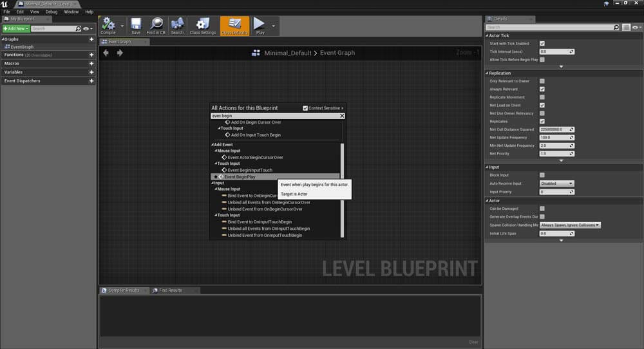
Task: Select Add On Input Touch Begin action
Action: tap(256, 135)
